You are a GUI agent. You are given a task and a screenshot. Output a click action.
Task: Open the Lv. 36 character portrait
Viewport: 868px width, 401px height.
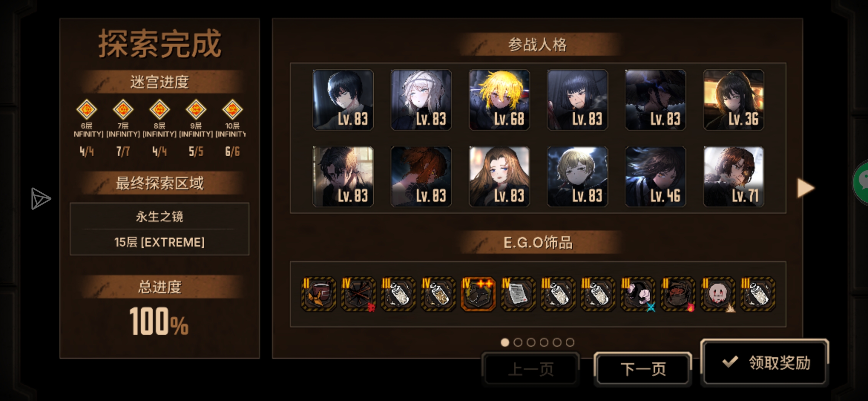coord(734,100)
